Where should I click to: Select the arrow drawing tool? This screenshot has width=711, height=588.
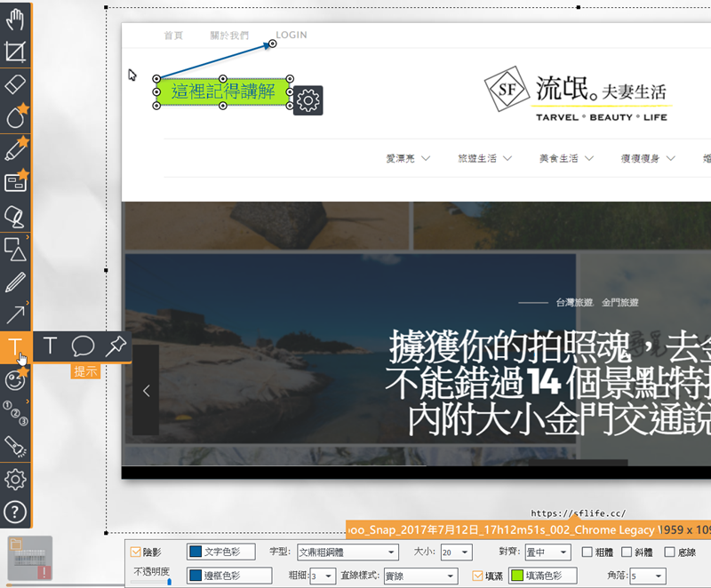(x=15, y=313)
